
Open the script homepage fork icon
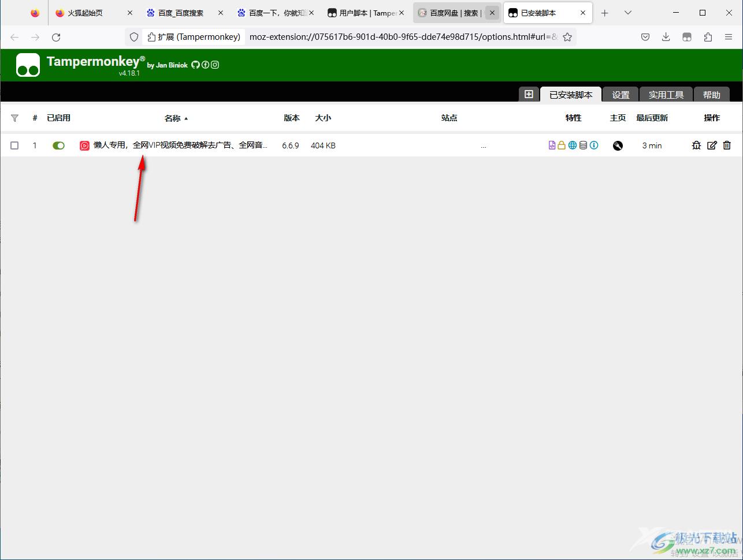click(x=618, y=145)
